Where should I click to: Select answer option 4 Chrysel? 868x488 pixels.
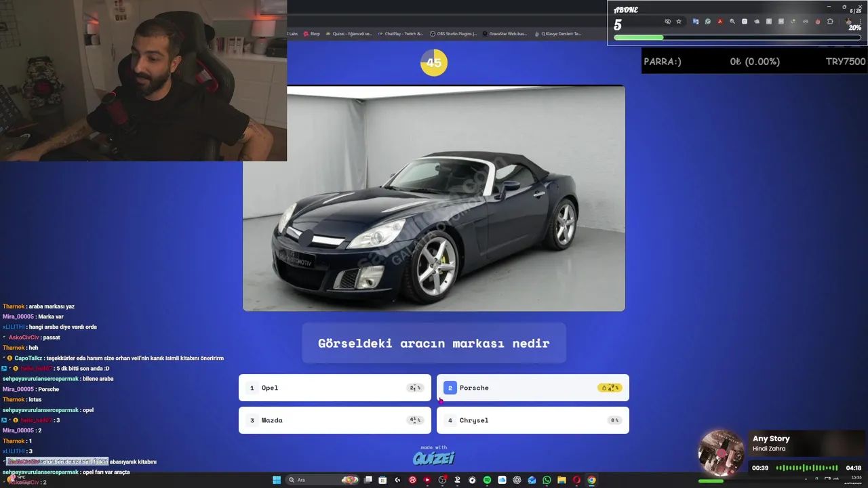(533, 420)
